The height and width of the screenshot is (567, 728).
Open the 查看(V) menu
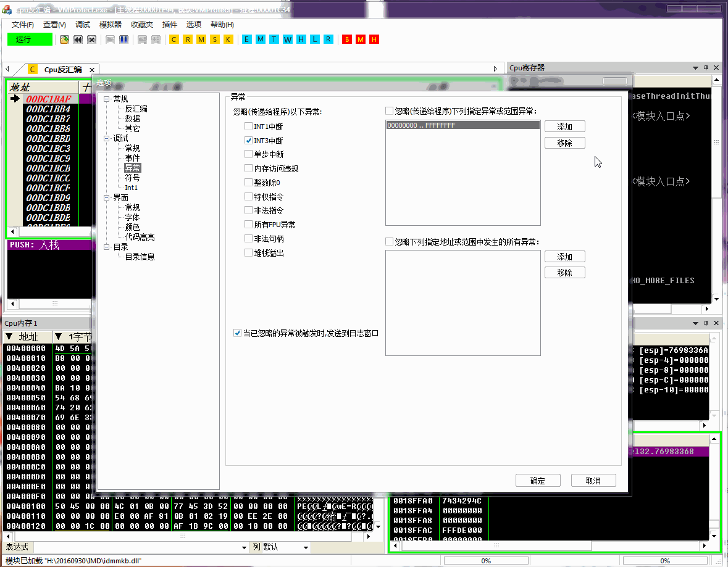point(54,25)
